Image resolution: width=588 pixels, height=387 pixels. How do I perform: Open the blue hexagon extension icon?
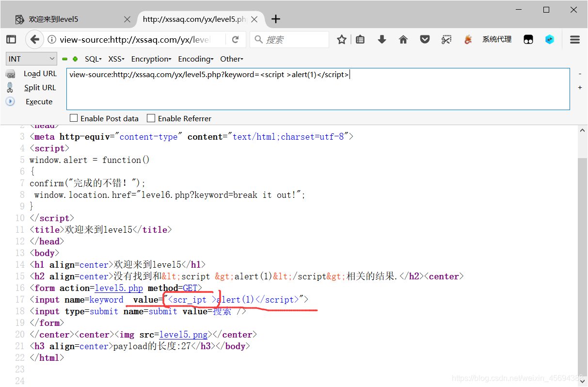pyautogui.click(x=550, y=40)
